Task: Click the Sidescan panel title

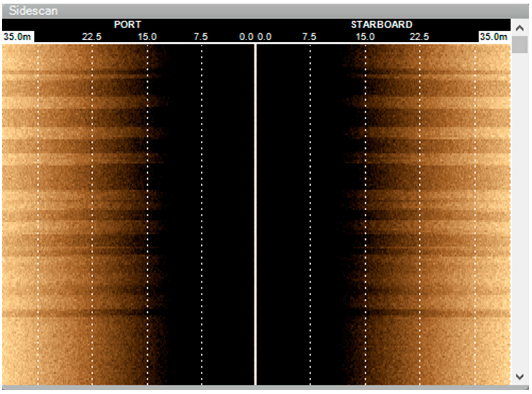Action: point(33,11)
